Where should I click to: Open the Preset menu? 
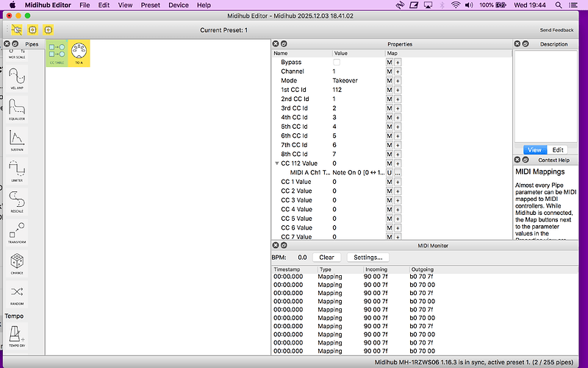click(151, 5)
